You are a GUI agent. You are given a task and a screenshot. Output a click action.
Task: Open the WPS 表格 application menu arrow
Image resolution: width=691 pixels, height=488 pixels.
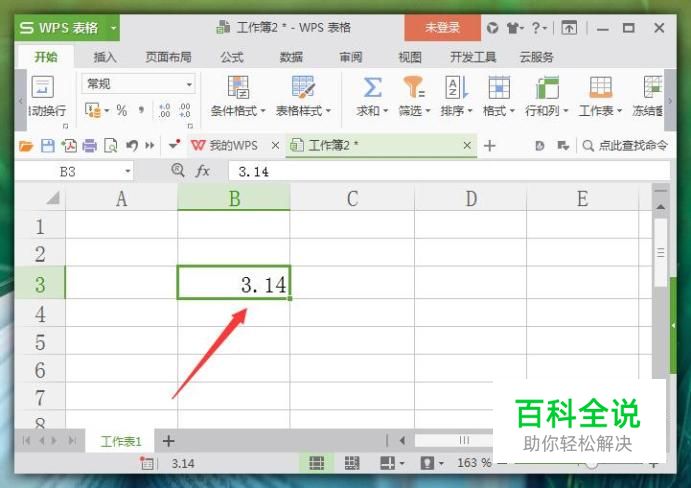(x=113, y=28)
